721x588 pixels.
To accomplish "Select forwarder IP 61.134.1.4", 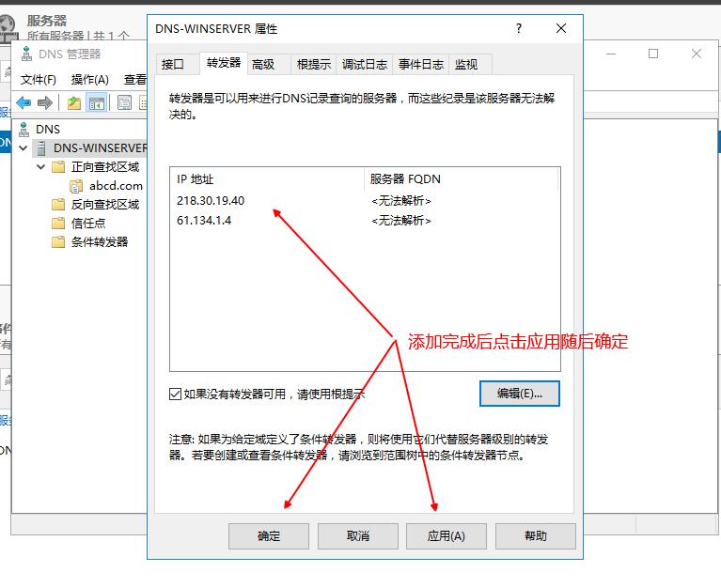I will 204,221.
